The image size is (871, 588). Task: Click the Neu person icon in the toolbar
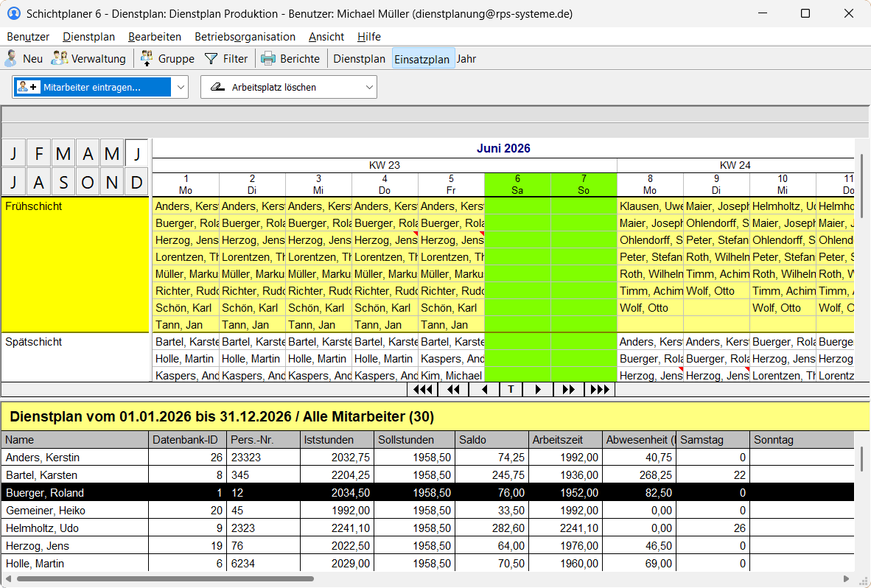pyautogui.click(x=11, y=58)
